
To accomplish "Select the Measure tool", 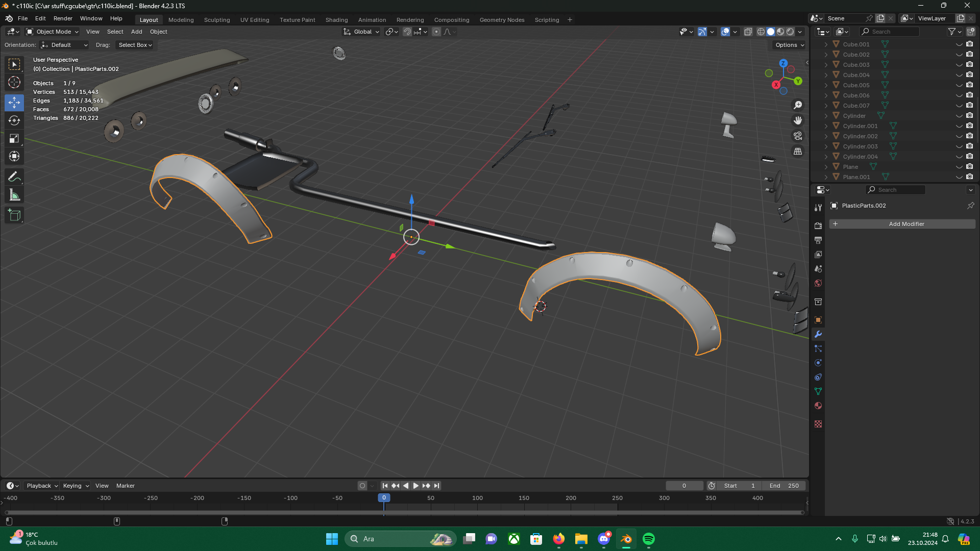I will coord(14,195).
